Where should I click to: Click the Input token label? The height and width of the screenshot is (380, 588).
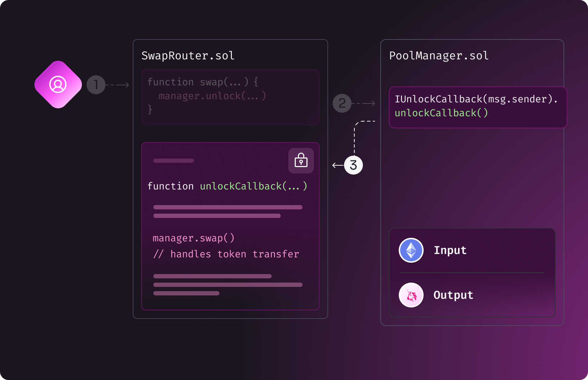pos(450,250)
